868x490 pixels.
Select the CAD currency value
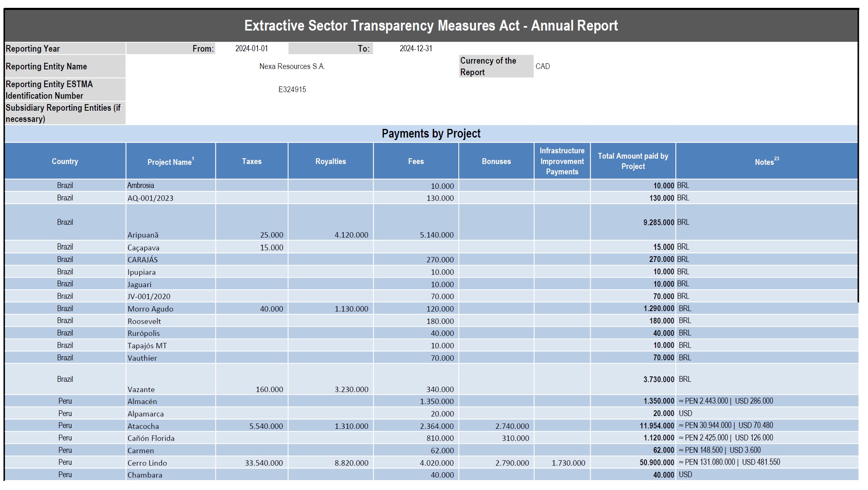click(542, 66)
